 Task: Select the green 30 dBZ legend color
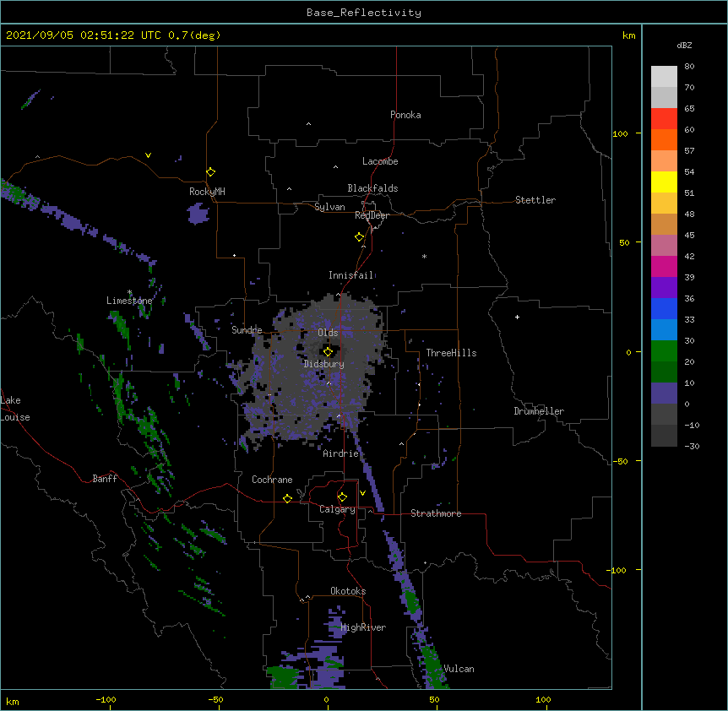coord(664,351)
